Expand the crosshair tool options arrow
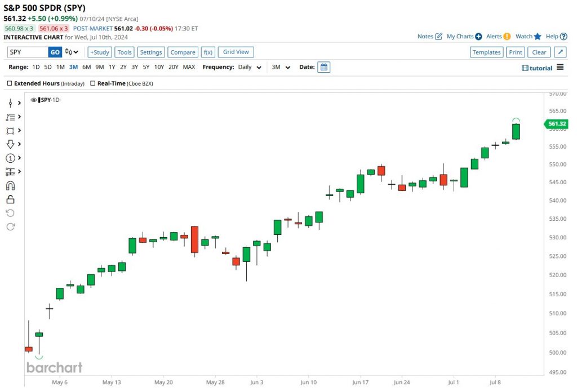Image resolution: width=577 pixels, height=392 pixels. click(20, 103)
